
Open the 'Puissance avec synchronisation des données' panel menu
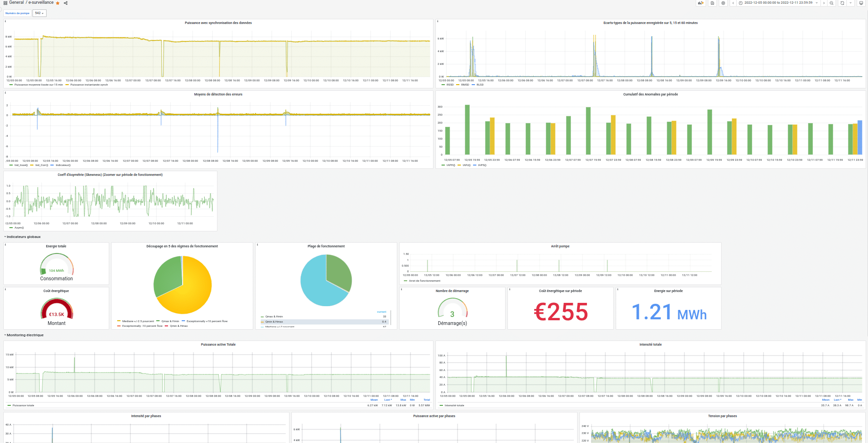218,23
